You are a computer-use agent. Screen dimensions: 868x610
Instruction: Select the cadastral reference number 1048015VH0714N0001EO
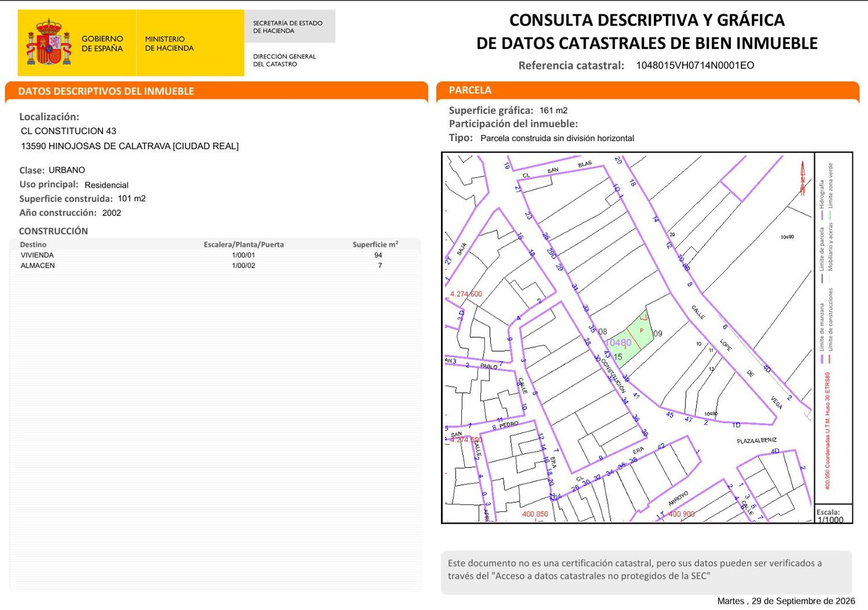[695, 65]
